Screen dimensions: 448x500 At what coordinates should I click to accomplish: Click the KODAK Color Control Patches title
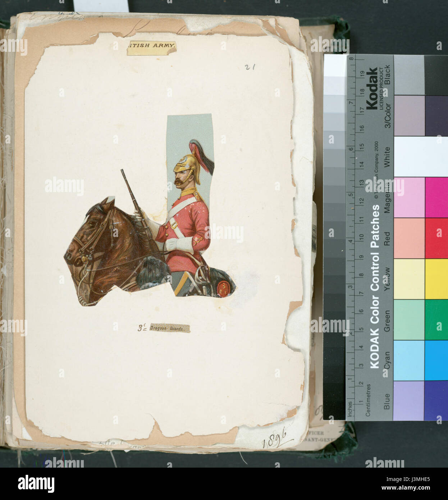(375, 286)
